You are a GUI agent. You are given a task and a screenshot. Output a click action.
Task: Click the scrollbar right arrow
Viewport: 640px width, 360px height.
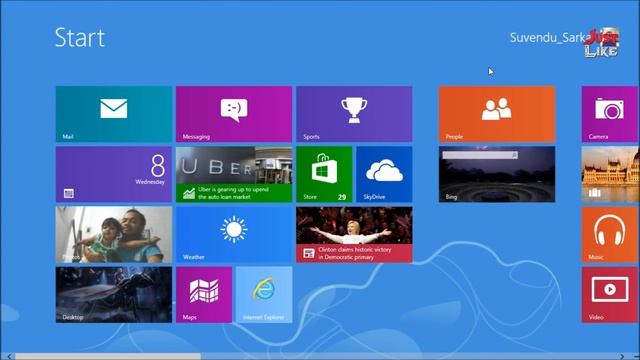[622, 356]
